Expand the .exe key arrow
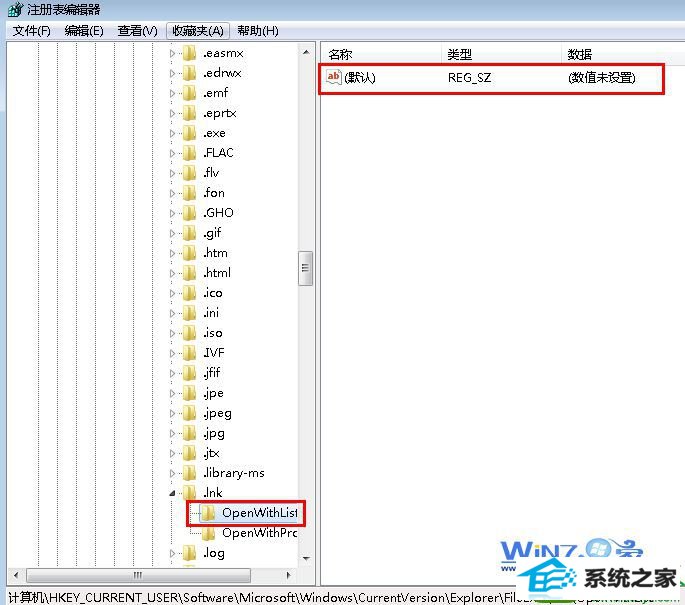This screenshot has width=685, height=605. (172, 133)
